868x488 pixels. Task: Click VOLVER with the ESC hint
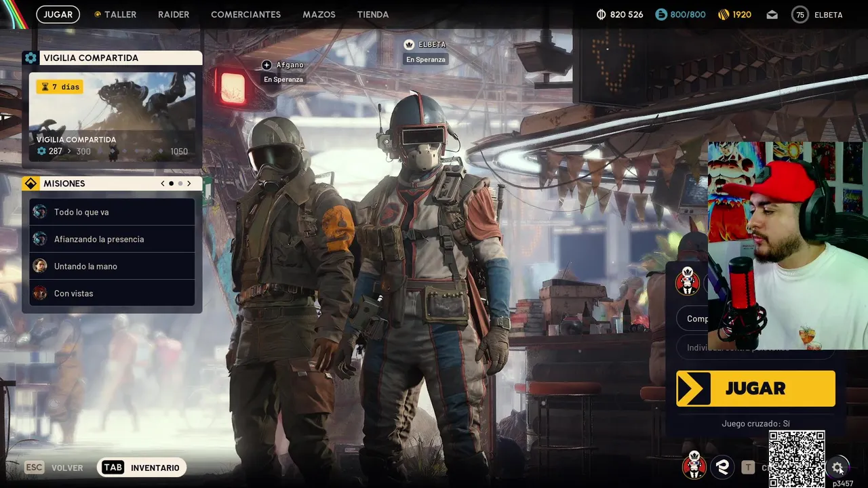[x=54, y=468]
